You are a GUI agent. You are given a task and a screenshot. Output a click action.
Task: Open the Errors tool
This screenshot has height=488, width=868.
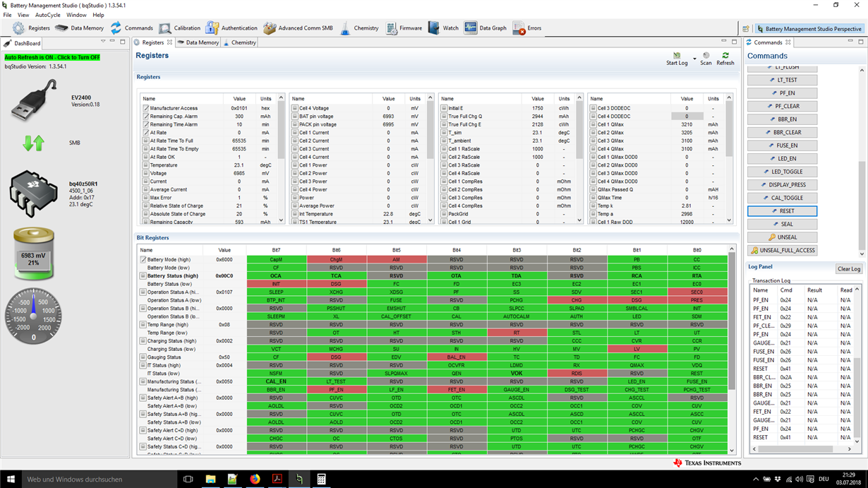tap(526, 28)
